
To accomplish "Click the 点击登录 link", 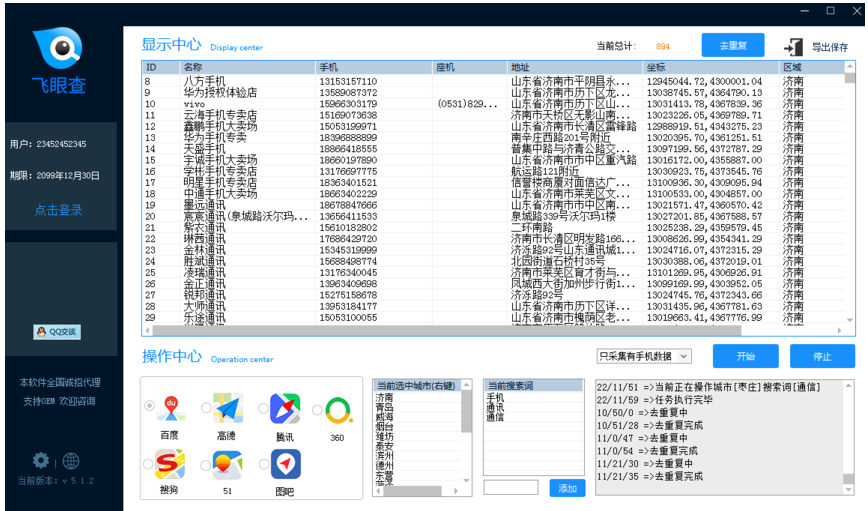I will click(58, 210).
